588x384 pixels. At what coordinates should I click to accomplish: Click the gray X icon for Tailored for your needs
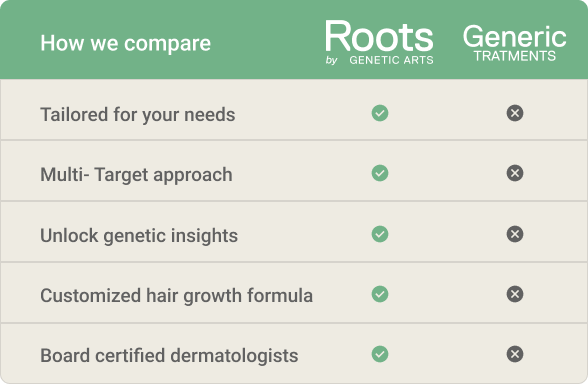[515, 113]
